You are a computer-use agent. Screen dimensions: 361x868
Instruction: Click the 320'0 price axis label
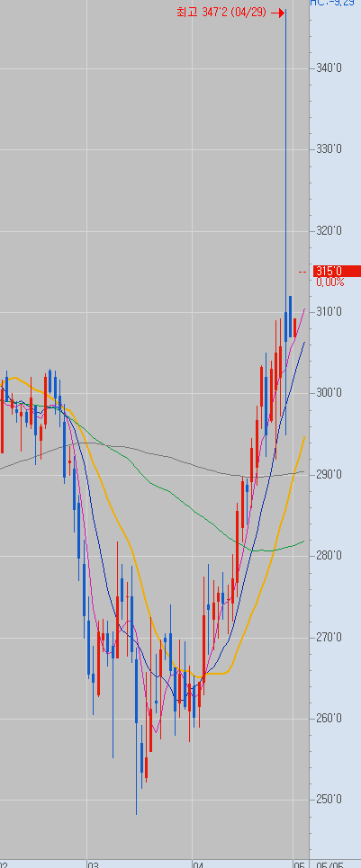coord(330,231)
